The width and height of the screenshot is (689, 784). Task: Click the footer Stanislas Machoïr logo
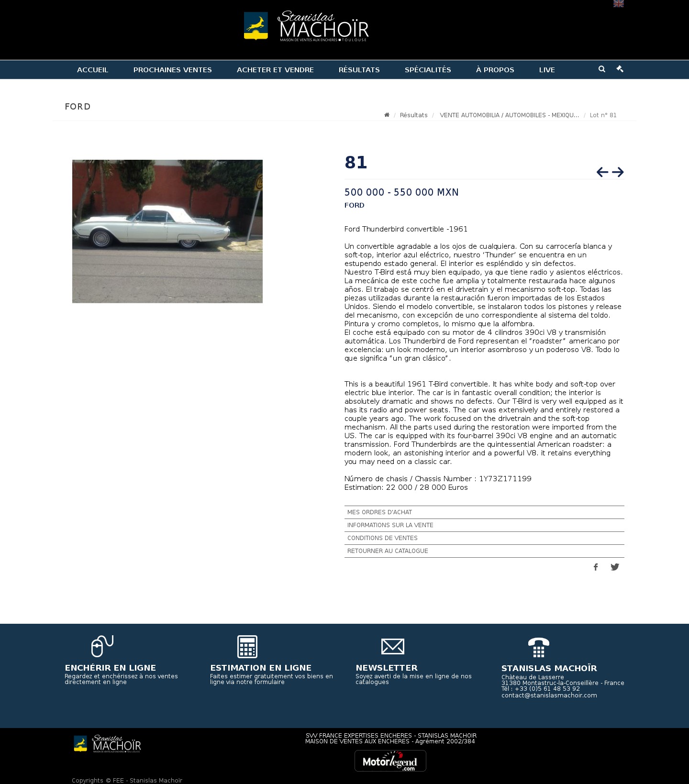click(107, 744)
